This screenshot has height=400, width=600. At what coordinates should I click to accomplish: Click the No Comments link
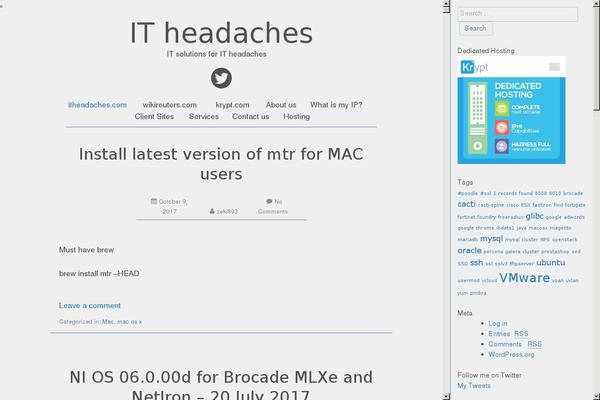click(273, 206)
